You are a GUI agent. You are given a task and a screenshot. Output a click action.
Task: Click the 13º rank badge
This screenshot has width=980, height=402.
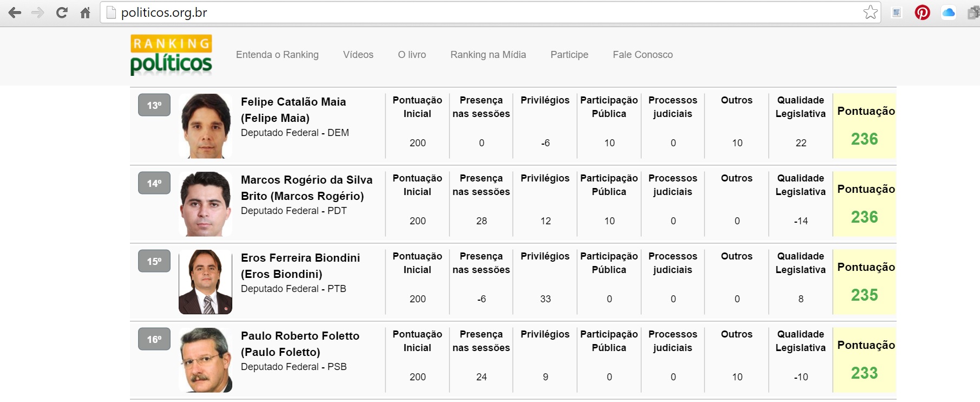(x=154, y=105)
